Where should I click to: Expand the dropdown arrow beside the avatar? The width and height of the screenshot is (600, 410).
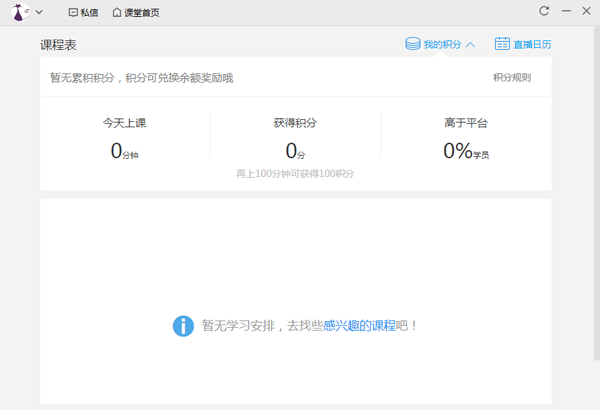point(39,13)
